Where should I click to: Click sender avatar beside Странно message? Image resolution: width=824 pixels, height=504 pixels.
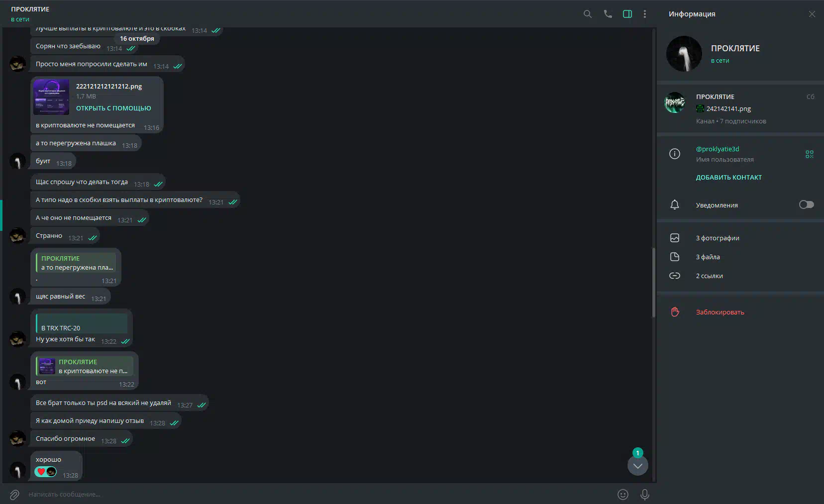click(x=17, y=236)
